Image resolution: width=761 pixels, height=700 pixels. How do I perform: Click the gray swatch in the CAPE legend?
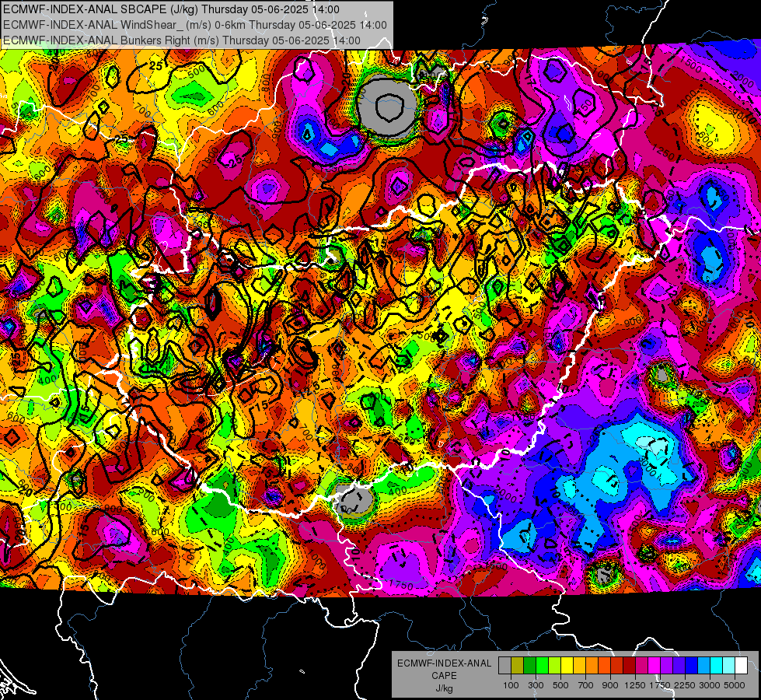[x=504, y=665]
